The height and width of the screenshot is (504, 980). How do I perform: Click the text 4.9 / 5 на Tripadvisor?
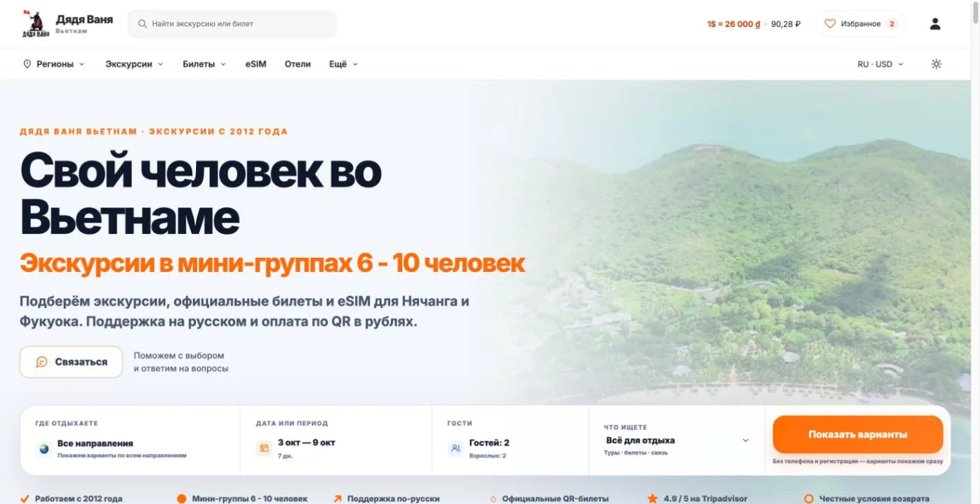[x=705, y=499]
